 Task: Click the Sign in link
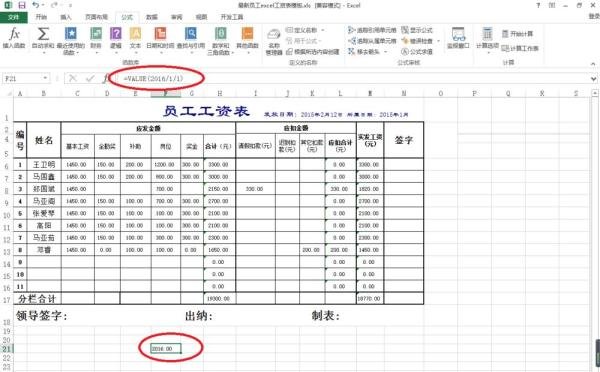(x=594, y=16)
